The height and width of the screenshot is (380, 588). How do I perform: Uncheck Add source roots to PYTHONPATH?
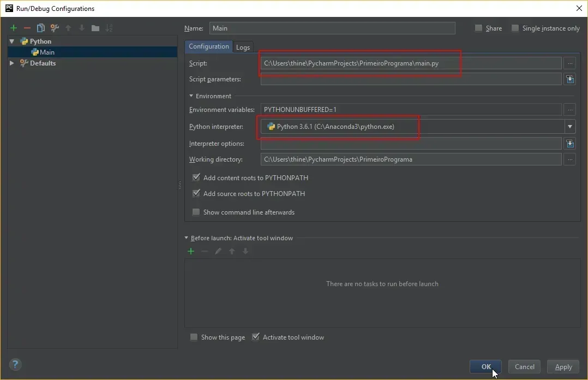click(196, 193)
